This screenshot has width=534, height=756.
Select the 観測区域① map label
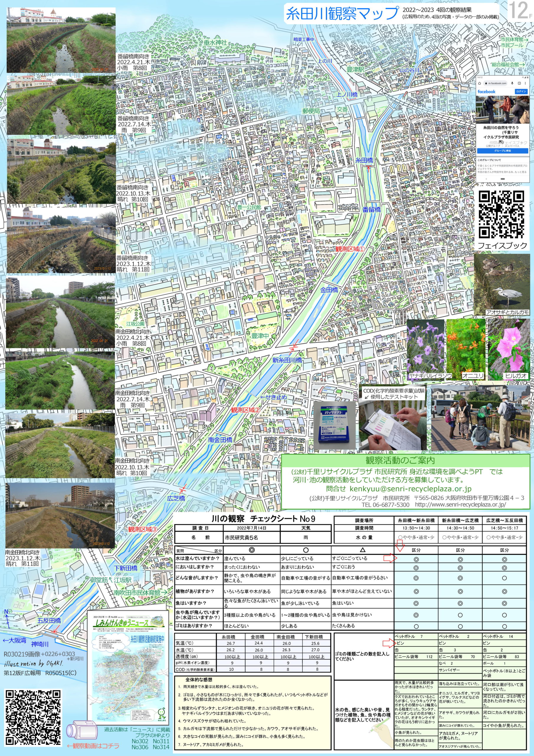[x=350, y=249]
